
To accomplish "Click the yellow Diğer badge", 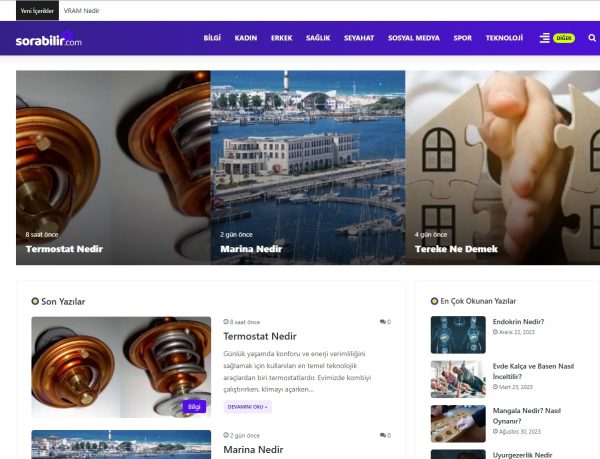I will coord(564,38).
